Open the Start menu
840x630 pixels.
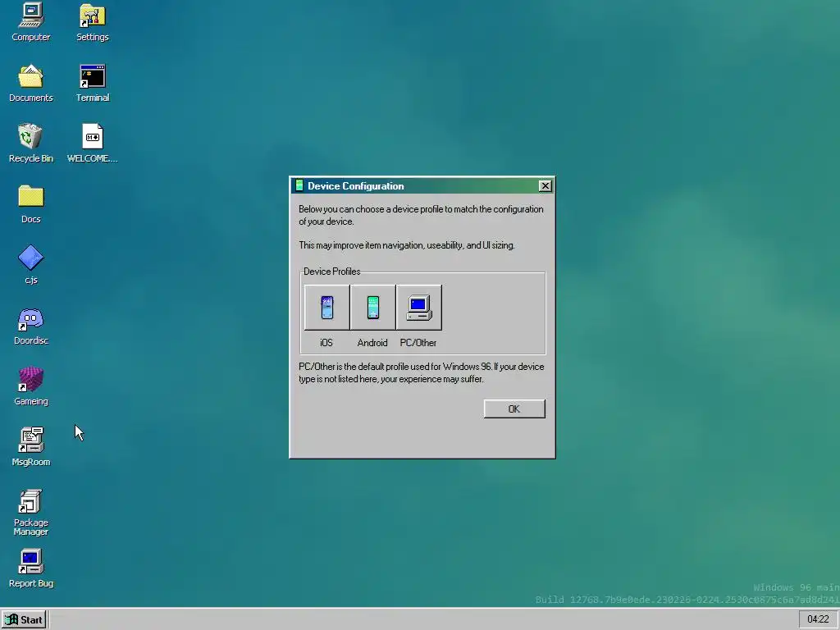tap(24, 620)
